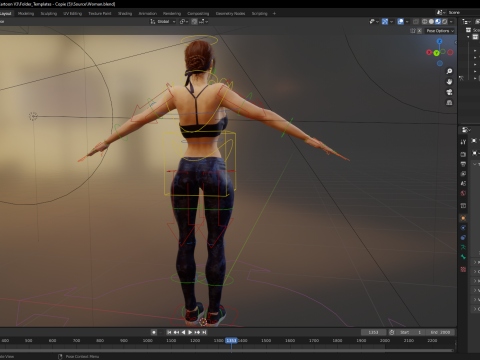Jump to the timeline end frame
Screen dimensions: 480x360
[204, 332]
